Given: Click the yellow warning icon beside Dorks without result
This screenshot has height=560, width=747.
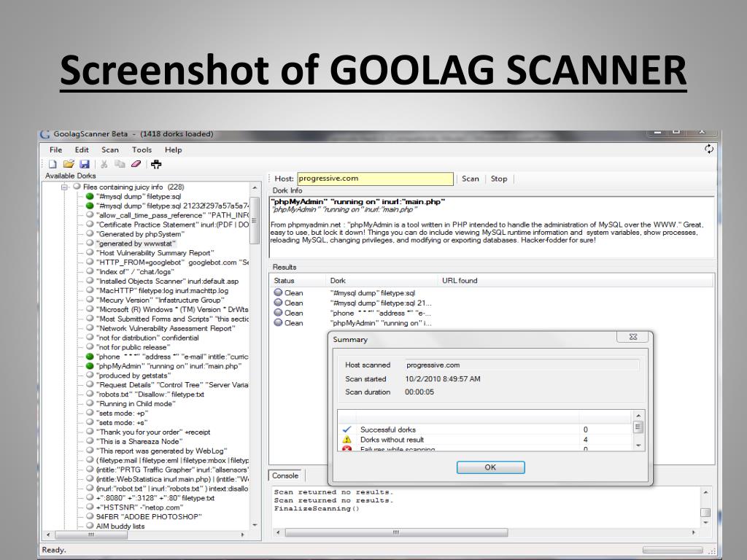Looking at the screenshot, I should pos(347,440).
